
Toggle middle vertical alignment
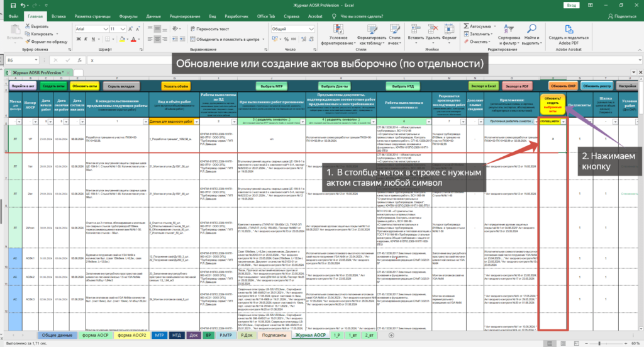[x=157, y=29]
